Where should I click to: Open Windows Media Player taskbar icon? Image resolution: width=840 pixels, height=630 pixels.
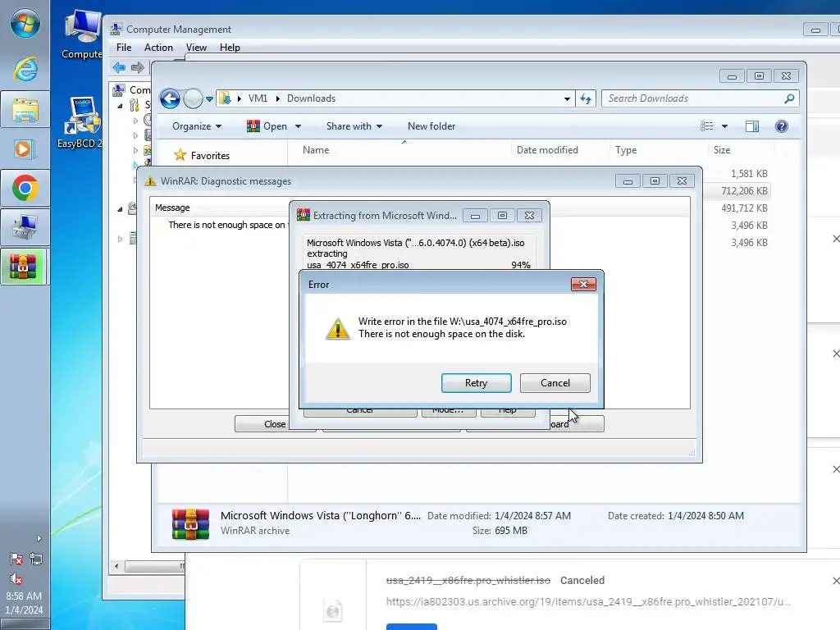click(25, 148)
